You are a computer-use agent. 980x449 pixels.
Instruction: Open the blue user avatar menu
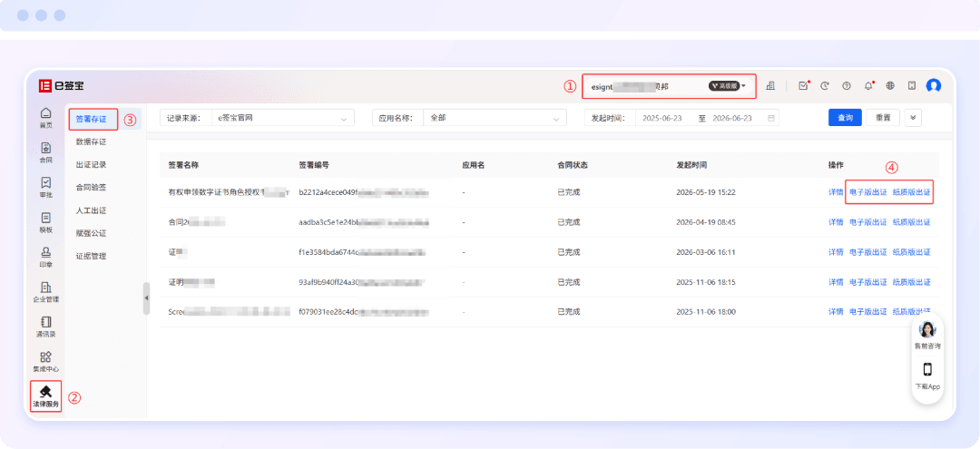(934, 86)
